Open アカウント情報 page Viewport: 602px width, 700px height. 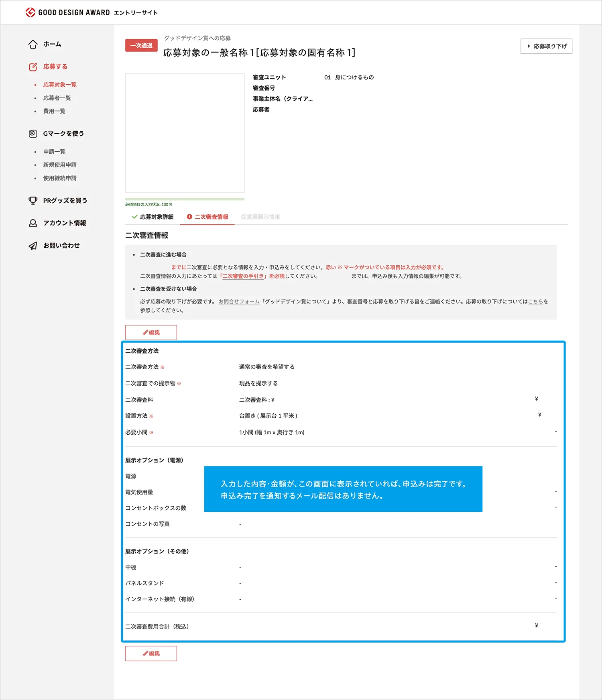(65, 223)
